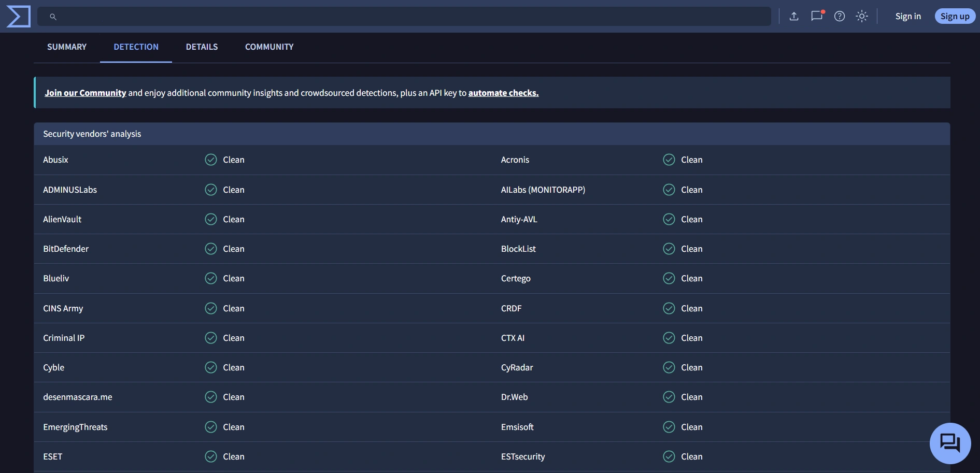980x473 pixels.
Task: Click the upload file icon
Action: [794, 17]
